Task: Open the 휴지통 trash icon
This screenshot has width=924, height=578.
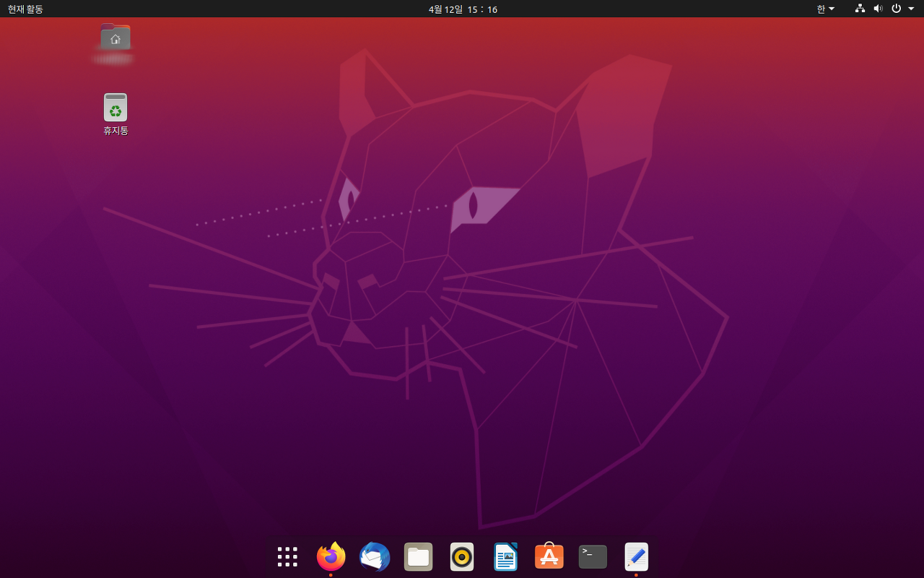Action: click(115, 107)
